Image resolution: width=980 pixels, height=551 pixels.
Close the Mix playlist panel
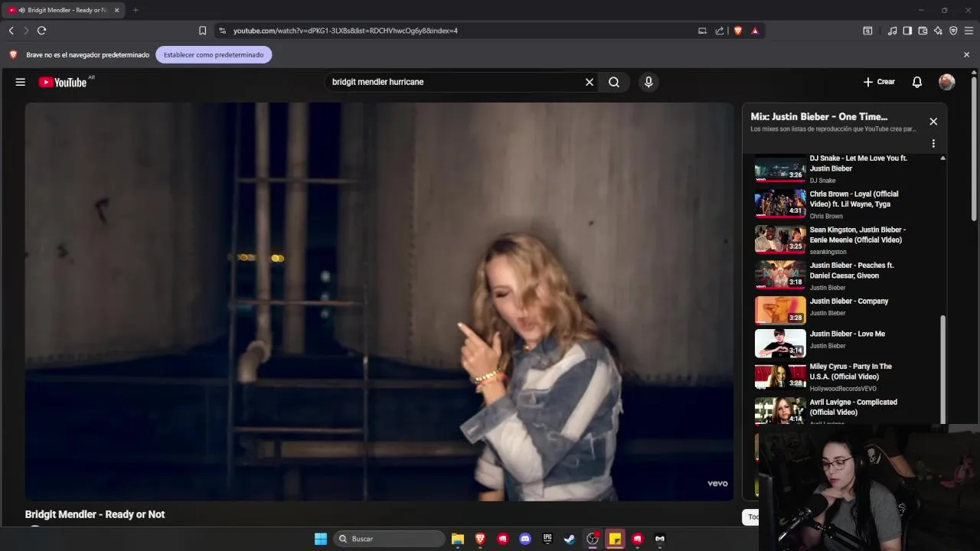click(933, 121)
